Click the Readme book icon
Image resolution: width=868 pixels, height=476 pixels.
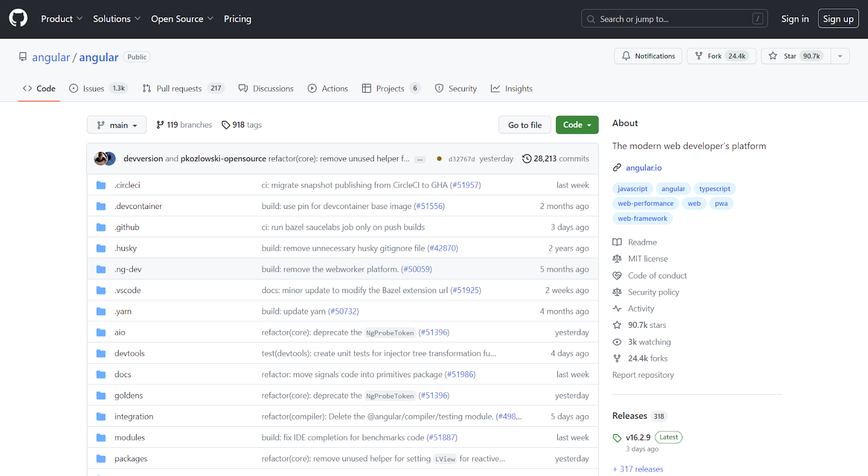tap(617, 242)
